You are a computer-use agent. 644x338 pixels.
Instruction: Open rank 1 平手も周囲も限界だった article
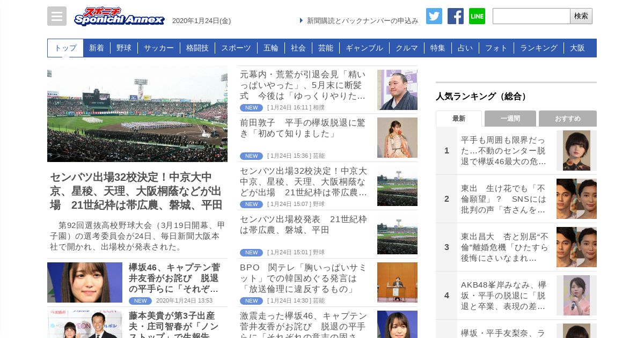[x=504, y=150]
